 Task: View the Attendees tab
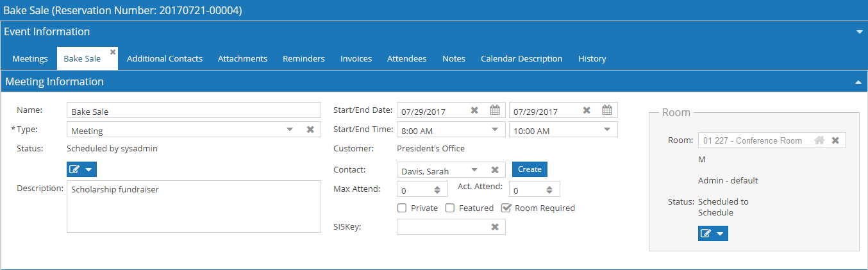pyautogui.click(x=406, y=58)
